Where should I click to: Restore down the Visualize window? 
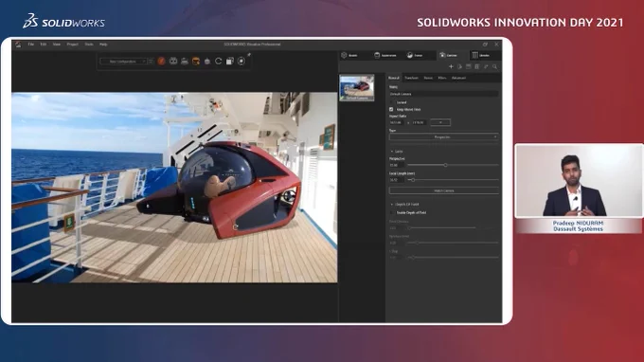(485, 45)
